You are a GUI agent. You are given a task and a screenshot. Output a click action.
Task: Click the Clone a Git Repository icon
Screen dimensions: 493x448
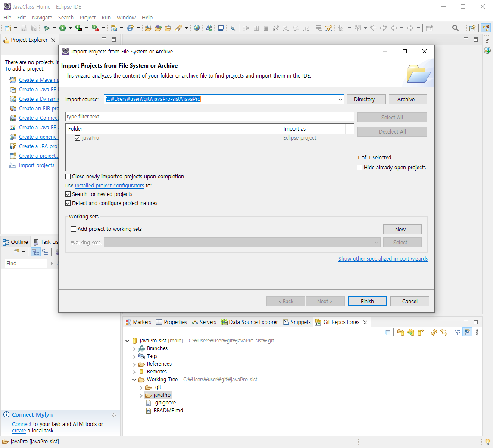[411, 332]
